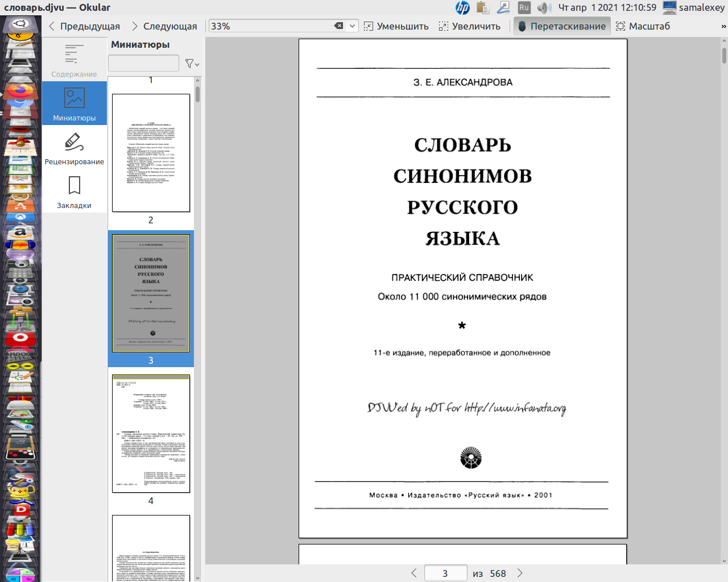Click the publisher logo emblem on page

coord(470,458)
